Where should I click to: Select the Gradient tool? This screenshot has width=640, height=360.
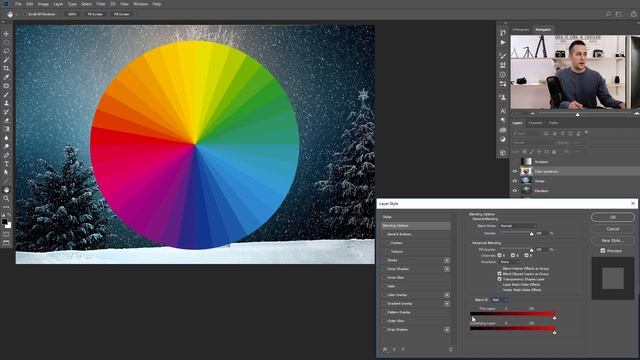pos(6,129)
